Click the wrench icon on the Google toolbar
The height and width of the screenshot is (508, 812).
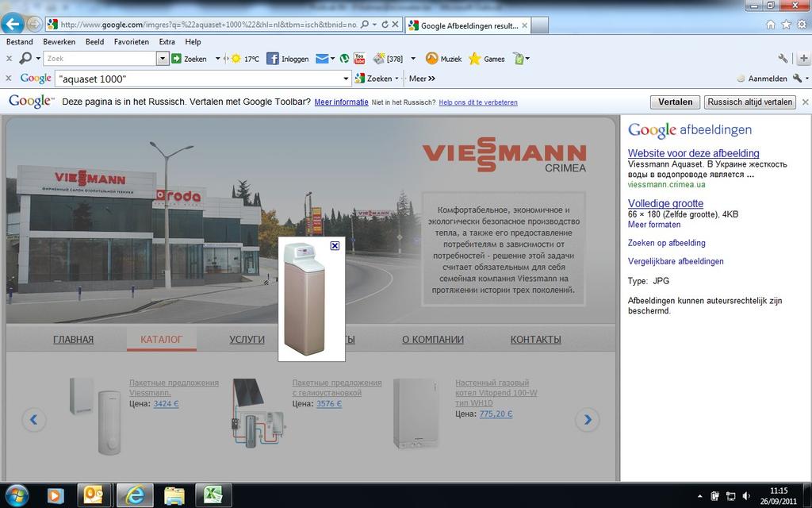coord(798,79)
